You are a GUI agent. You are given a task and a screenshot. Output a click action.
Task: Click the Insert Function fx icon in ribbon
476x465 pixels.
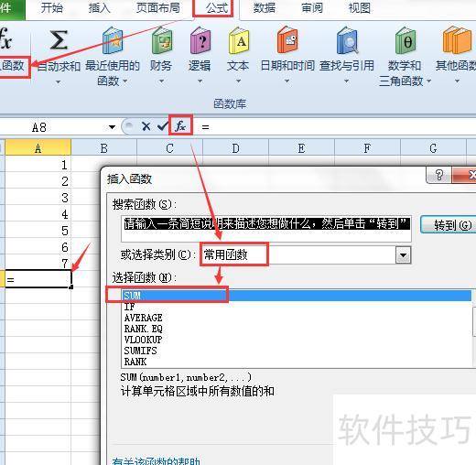(x=5, y=38)
